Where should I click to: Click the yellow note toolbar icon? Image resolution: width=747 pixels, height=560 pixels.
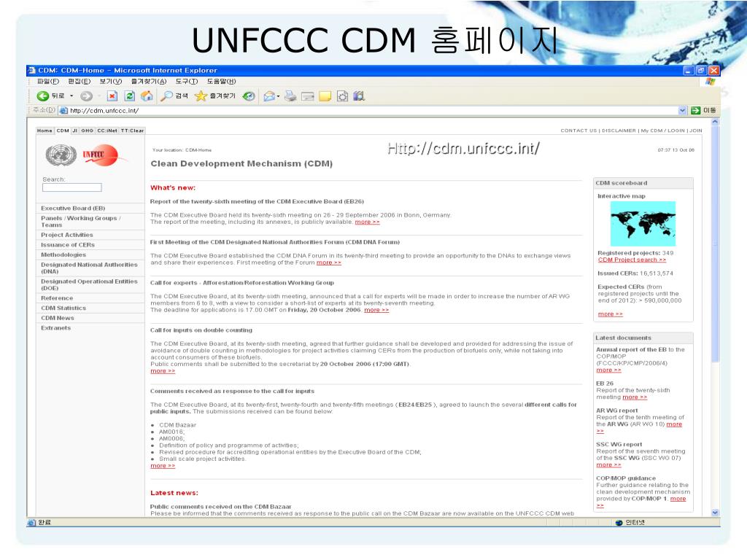pos(325,97)
